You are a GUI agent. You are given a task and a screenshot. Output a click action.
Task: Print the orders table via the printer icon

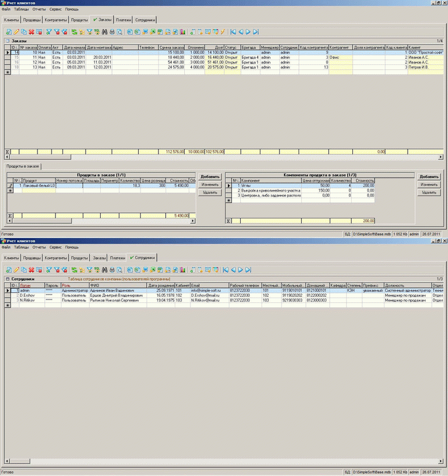pyautogui.click(x=111, y=32)
